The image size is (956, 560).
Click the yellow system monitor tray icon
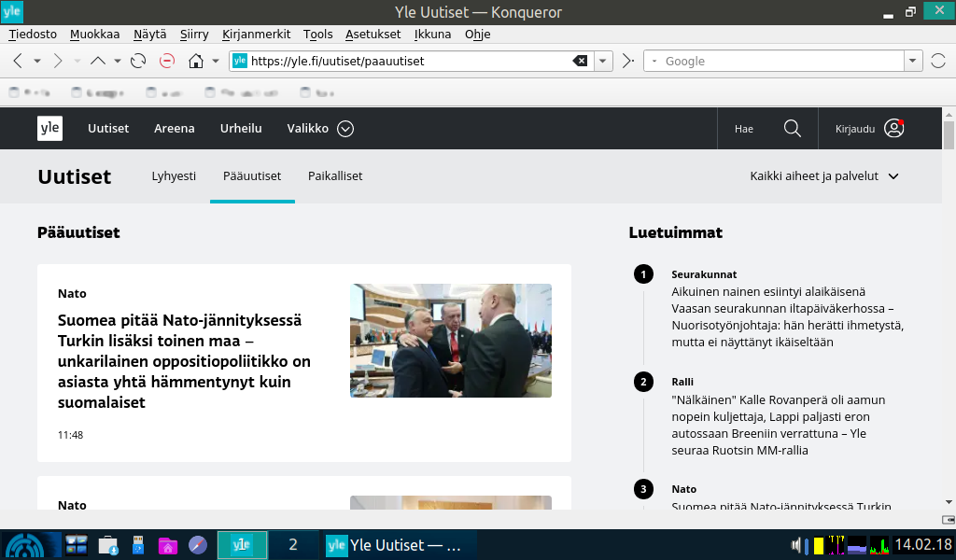[x=819, y=545]
